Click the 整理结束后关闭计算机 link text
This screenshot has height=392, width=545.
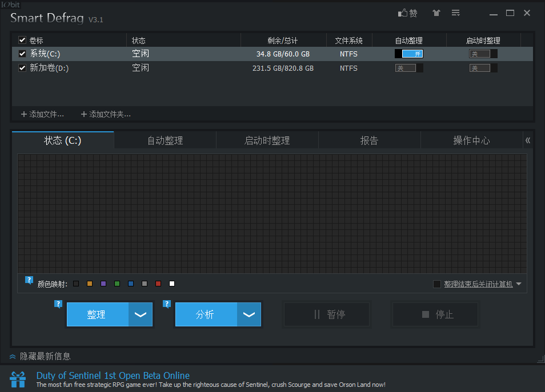coord(478,284)
